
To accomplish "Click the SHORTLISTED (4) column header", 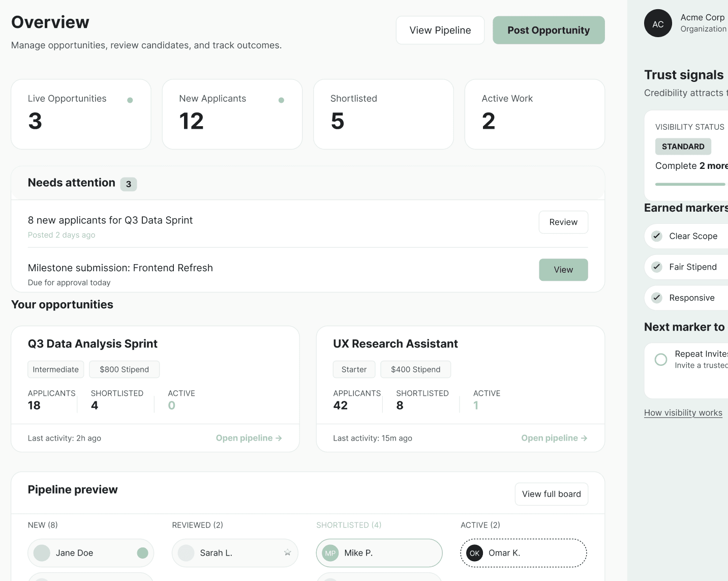I will point(349,525).
